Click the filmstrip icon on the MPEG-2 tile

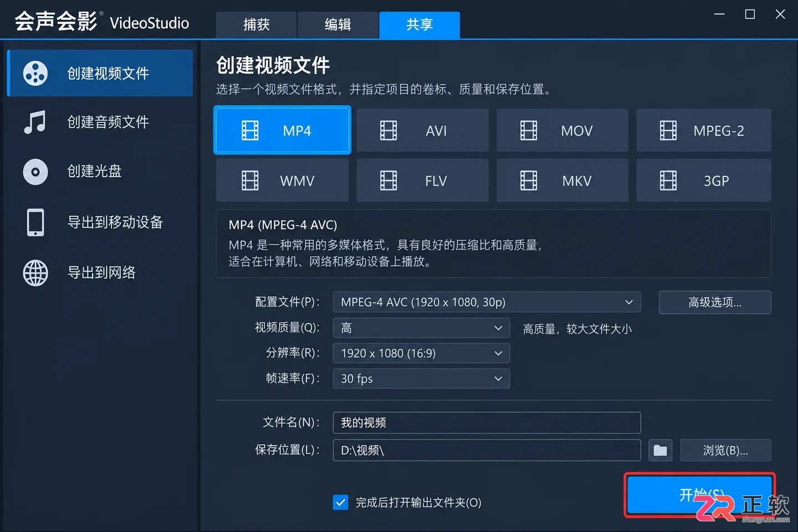tap(668, 131)
